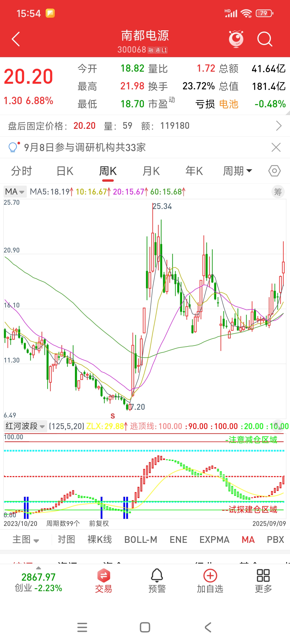This screenshot has height=644, width=290.
Task: Tap 换手 23.72% value
Action: click(x=199, y=86)
